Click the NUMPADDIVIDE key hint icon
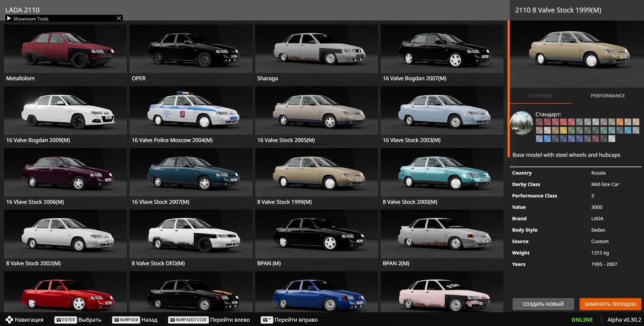 188,320
